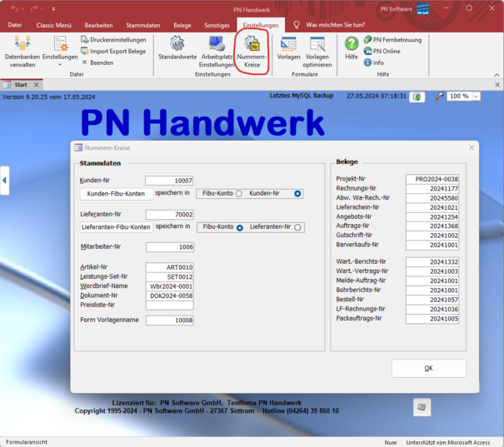Click the Projekt-Nr field PRO2024-0038
The width and height of the screenshot is (504, 447).
(x=432, y=179)
